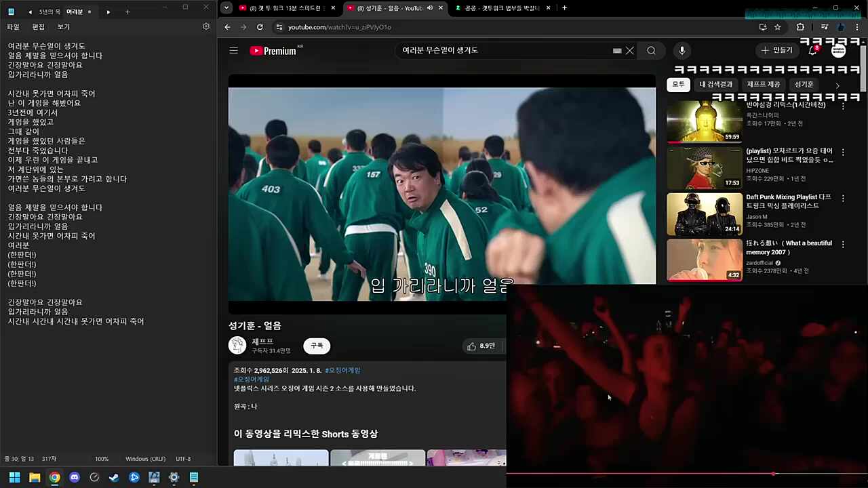This screenshot has width=868, height=488.
Task: Click the squid game video player
Action: point(442,194)
